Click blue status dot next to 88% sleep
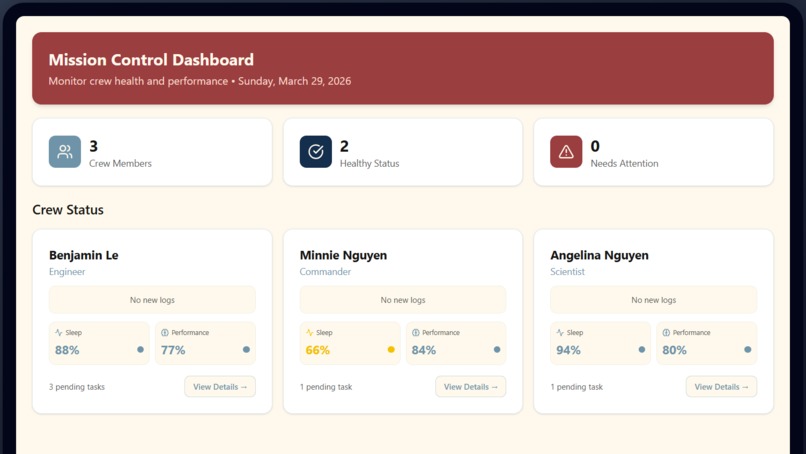Viewport: 806px width, 454px height. (x=140, y=350)
